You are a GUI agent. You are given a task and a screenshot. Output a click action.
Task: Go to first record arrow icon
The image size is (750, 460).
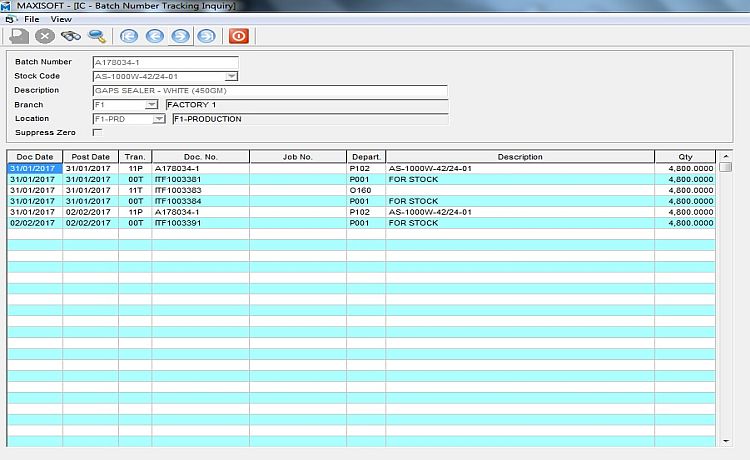pos(129,36)
